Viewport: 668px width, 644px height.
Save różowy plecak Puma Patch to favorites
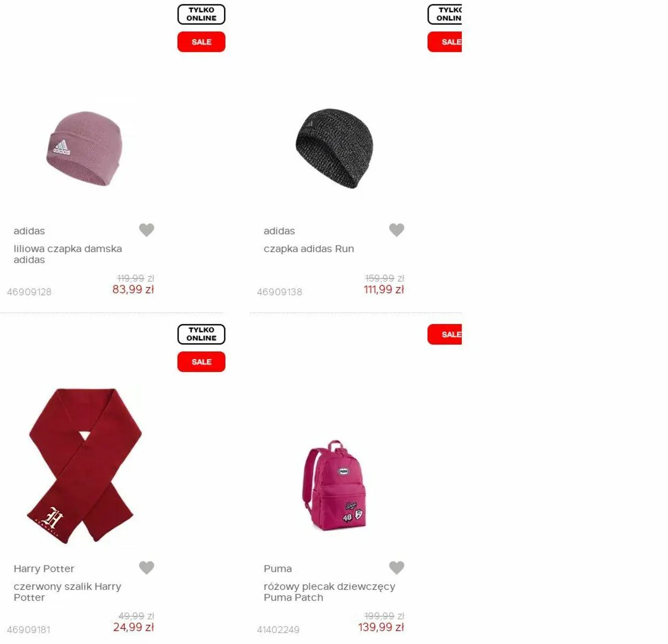pyautogui.click(x=397, y=568)
